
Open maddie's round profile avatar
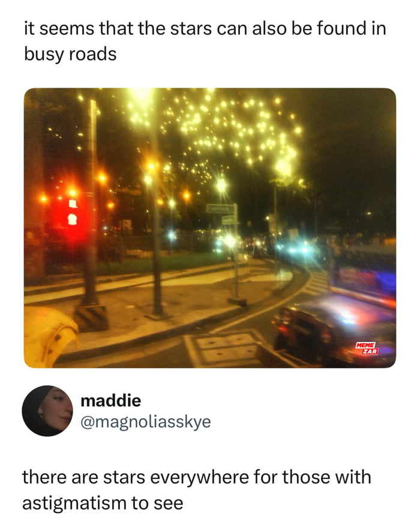pyautogui.click(x=47, y=411)
